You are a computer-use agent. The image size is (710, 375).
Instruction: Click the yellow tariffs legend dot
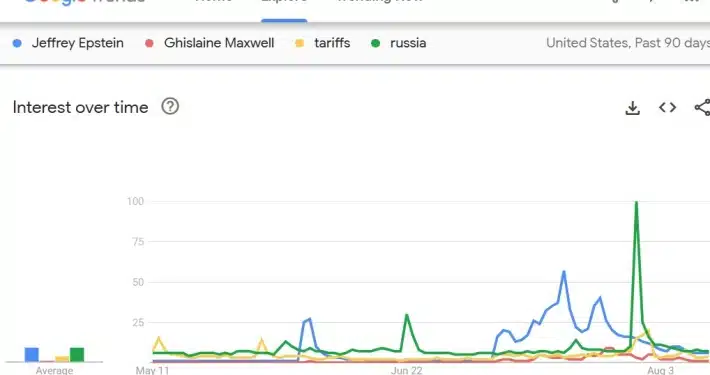coord(299,43)
